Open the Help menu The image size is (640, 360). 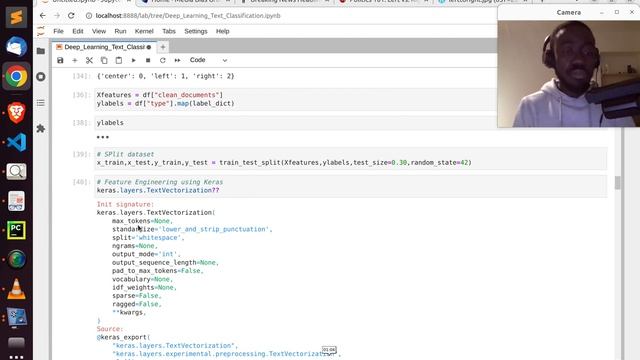(222, 31)
